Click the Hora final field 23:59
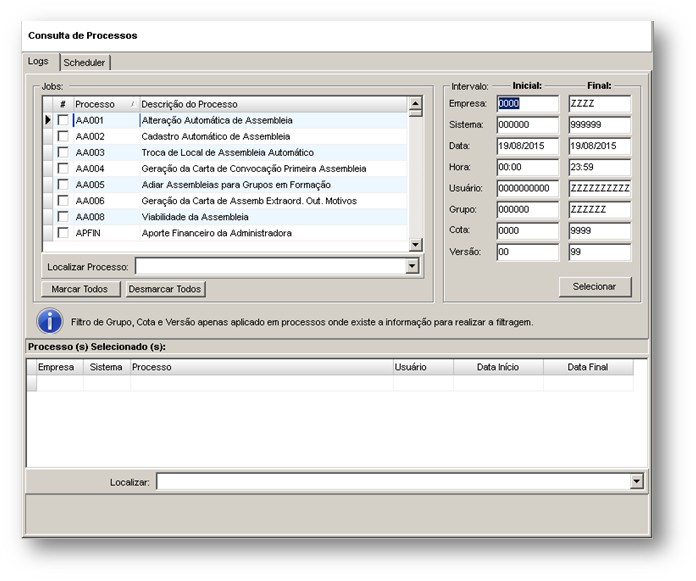The width and height of the screenshot is (696, 581). [599, 167]
